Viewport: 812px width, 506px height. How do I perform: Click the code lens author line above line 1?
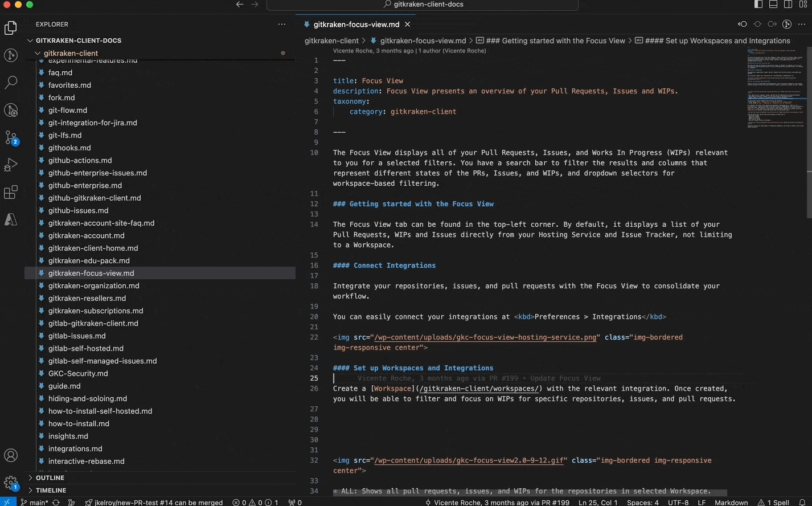pos(409,51)
